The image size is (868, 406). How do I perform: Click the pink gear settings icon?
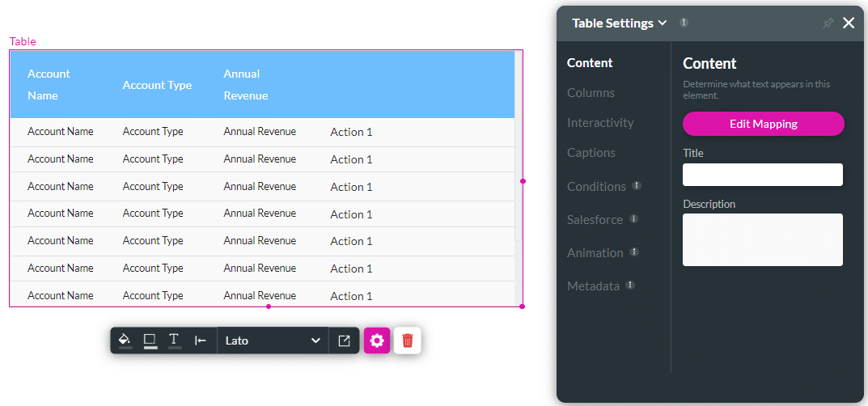377,340
